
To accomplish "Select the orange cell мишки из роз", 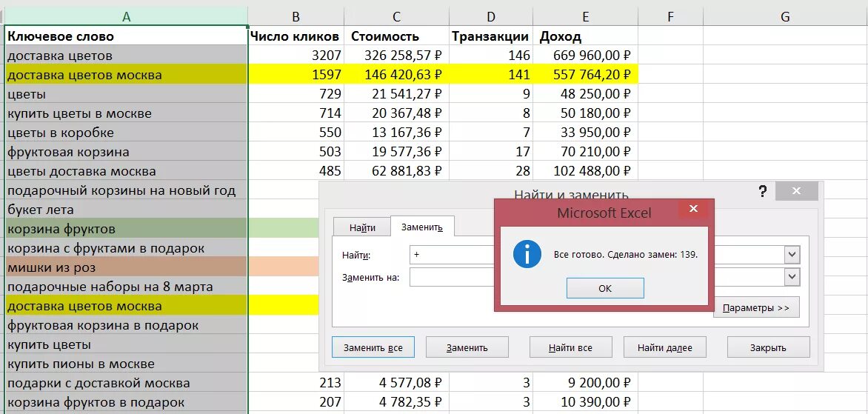I will (x=126, y=267).
